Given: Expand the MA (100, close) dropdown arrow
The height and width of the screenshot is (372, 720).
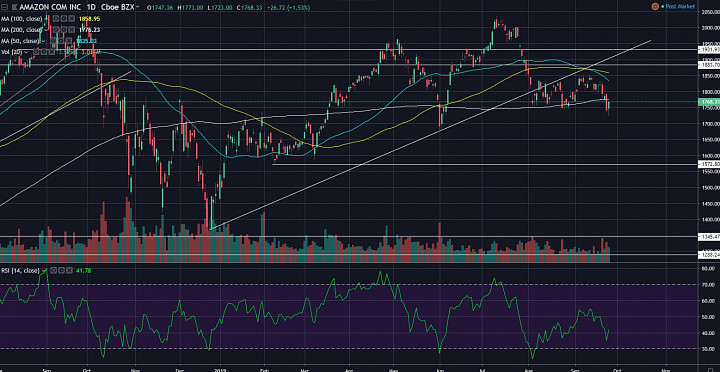Looking at the screenshot, I should tap(46, 18).
